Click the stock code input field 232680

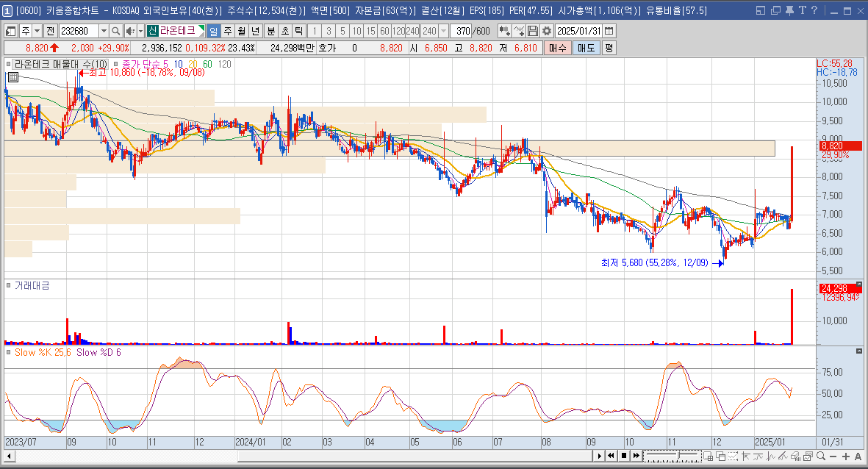(79, 31)
